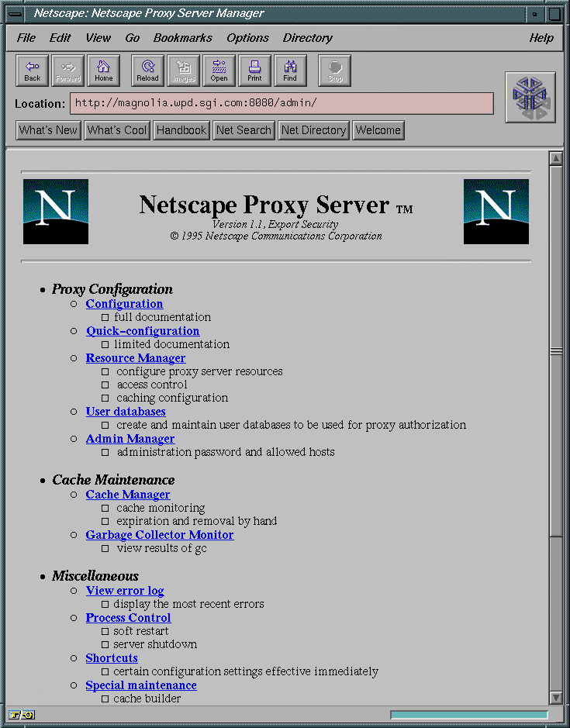Click the Back toolbar button
570x728 pixels.
point(32,71)
